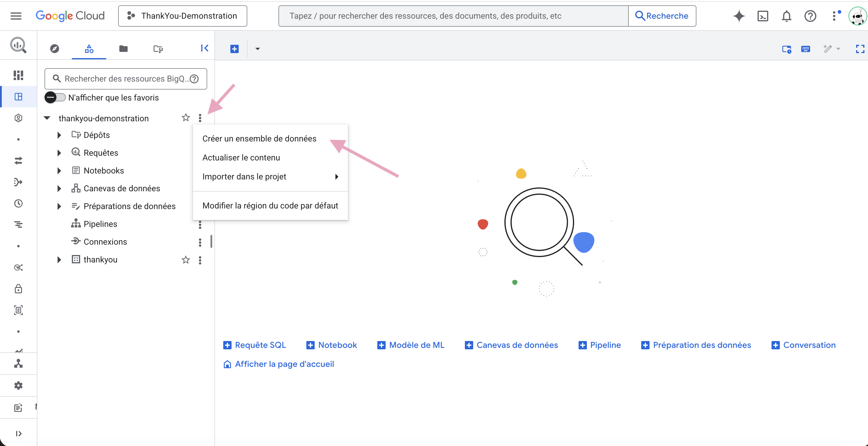The image size is (868, 446).
Task: Collapse the thankyou-demonstration project node
Action: pyautogui.click(x=47, y=118)
